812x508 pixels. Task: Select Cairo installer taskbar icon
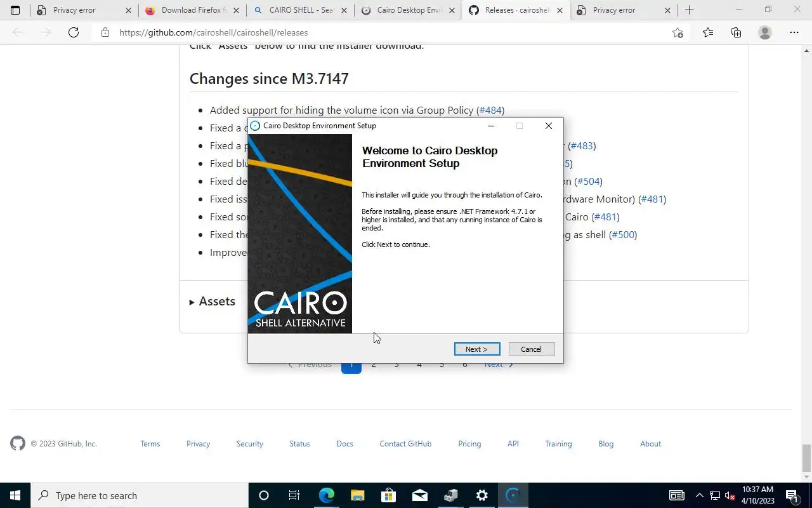(x=513, y=495)
